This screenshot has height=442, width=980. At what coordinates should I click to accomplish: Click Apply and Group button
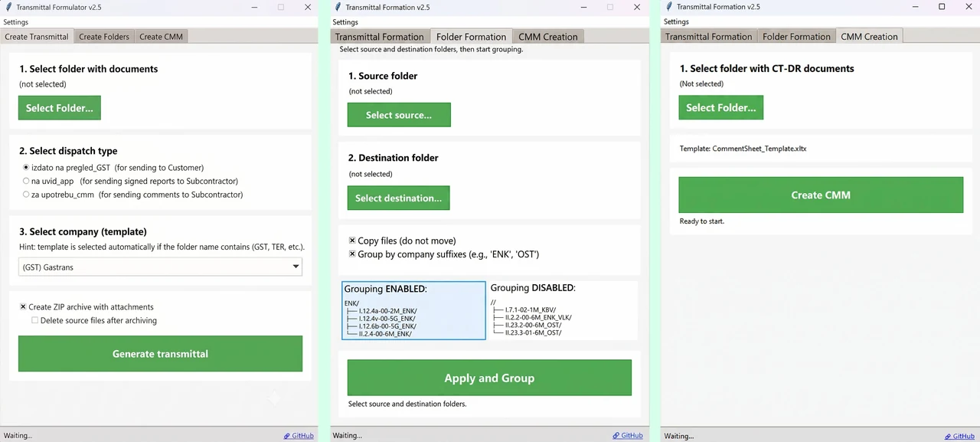489,378
